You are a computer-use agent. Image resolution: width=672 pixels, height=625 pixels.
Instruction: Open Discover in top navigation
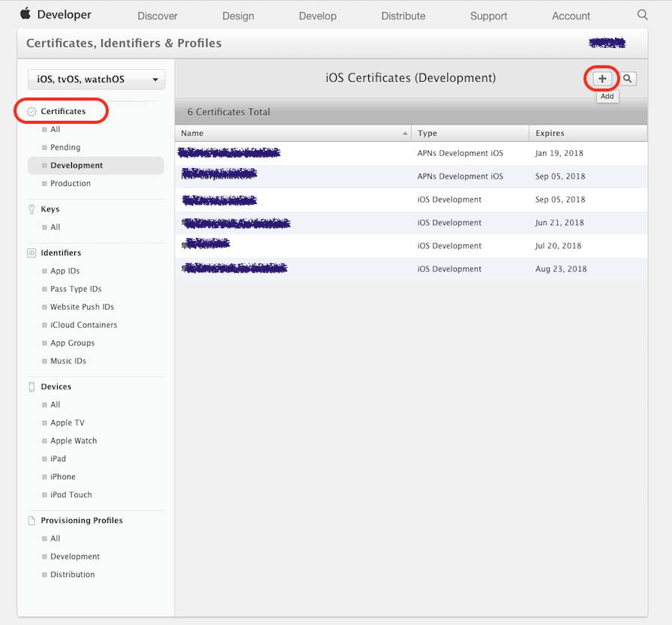click(x=157, y=16)
